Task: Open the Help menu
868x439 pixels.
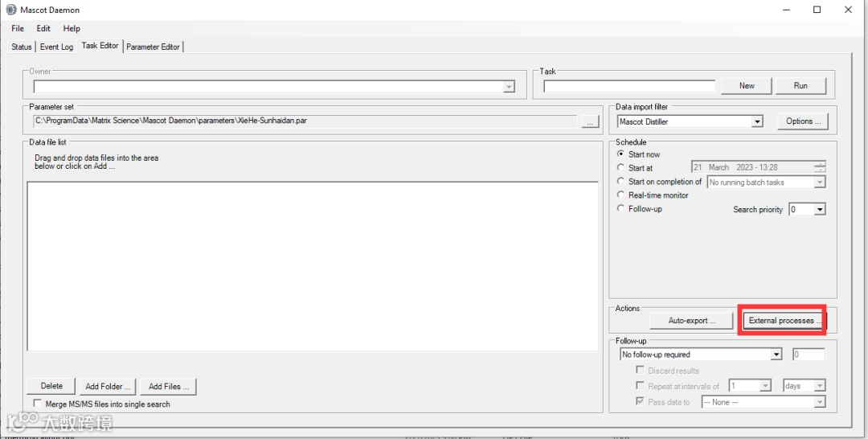Action: 72,28
